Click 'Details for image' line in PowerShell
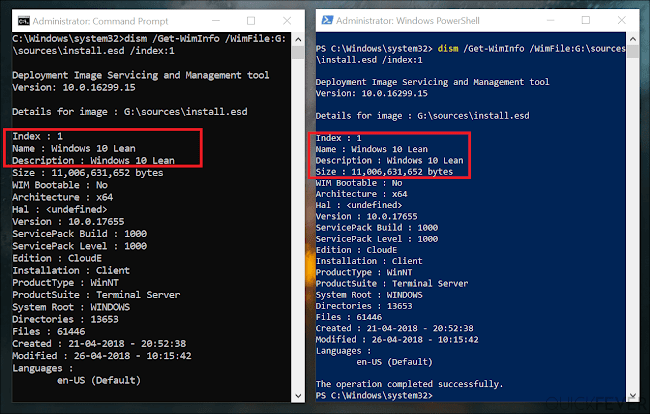This screenshot has height=414, width=650. point(422,116)
